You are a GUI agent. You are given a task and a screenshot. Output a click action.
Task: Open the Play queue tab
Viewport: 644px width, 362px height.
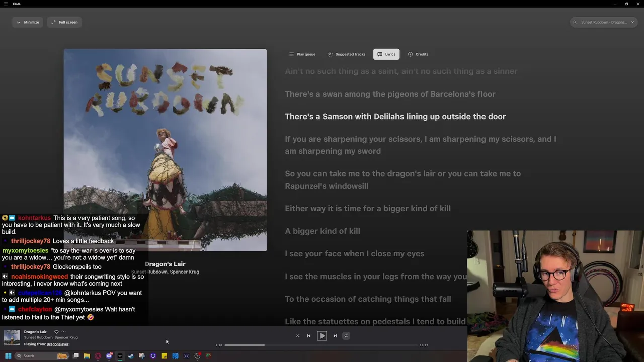[302, 54]
